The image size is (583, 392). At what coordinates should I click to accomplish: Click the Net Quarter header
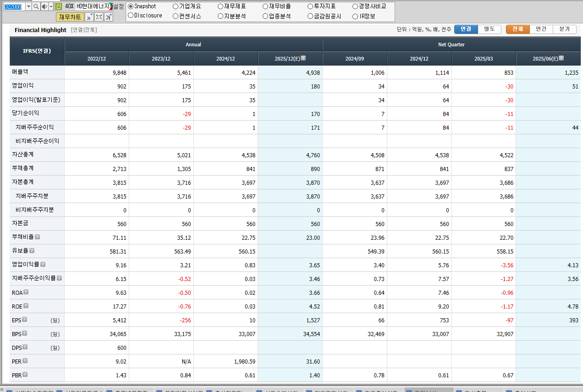coord(451,44)
